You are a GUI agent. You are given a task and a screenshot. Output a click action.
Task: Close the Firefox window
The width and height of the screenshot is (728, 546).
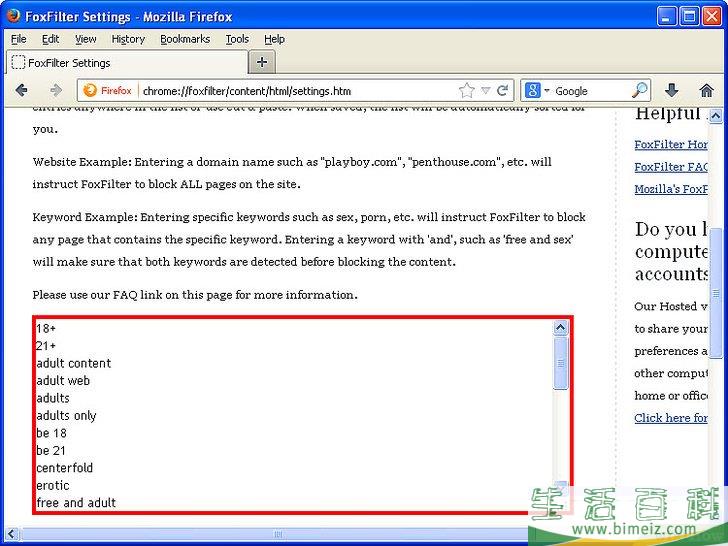click(712, 16)
